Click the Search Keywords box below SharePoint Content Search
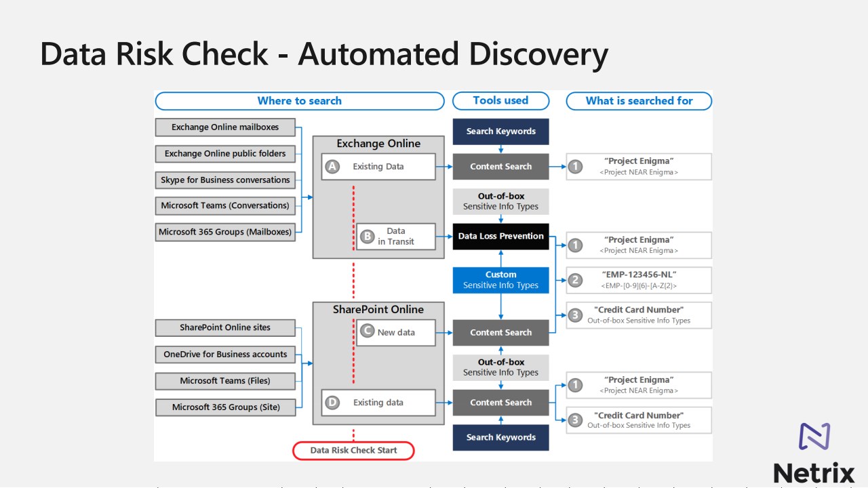The image size is (868, 488). pos(501,438)
